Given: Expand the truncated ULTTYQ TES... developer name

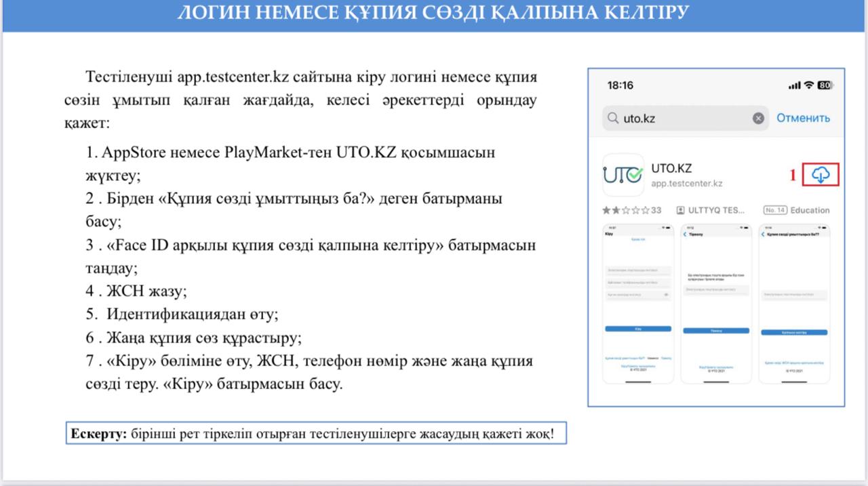Looking at the screenshot, I should [717, 210].
